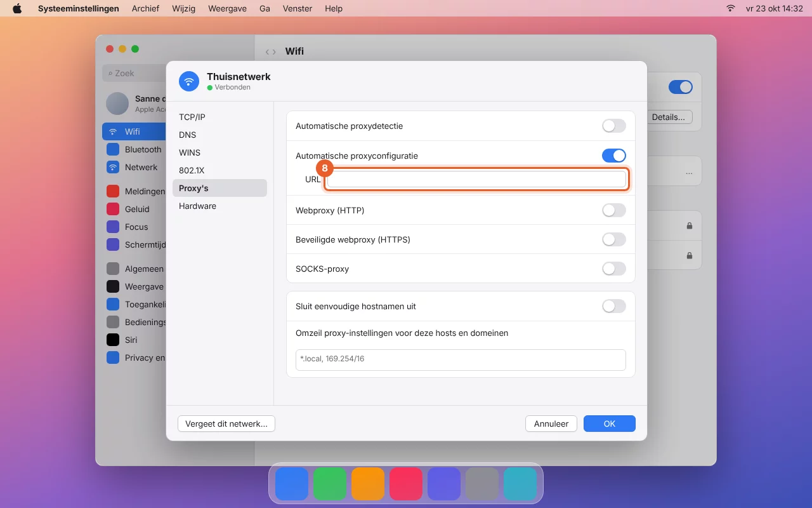Open the Siri sidebar icon
Viewport: 812px width, 508px height.
pyautogui.click(x=113, y=340)
